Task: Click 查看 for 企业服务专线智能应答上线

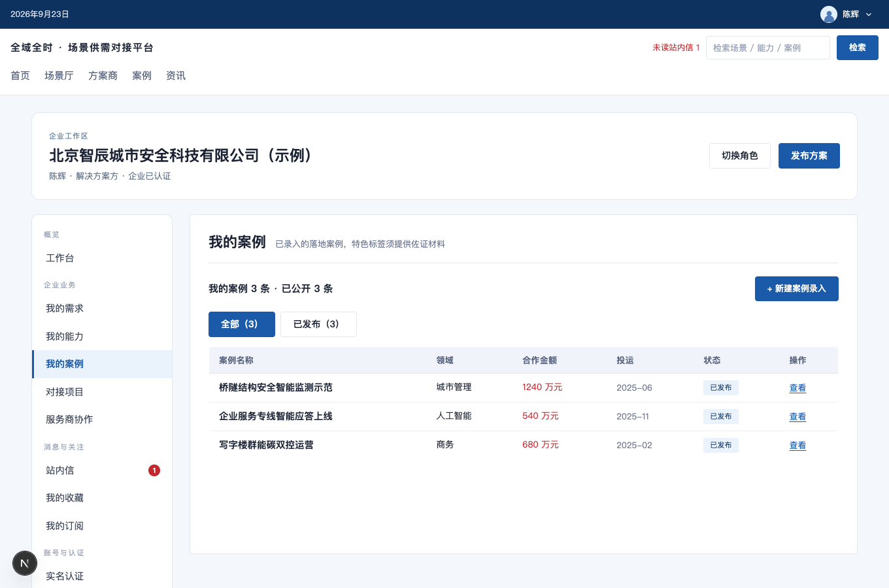Action: [x=797, y=416]
